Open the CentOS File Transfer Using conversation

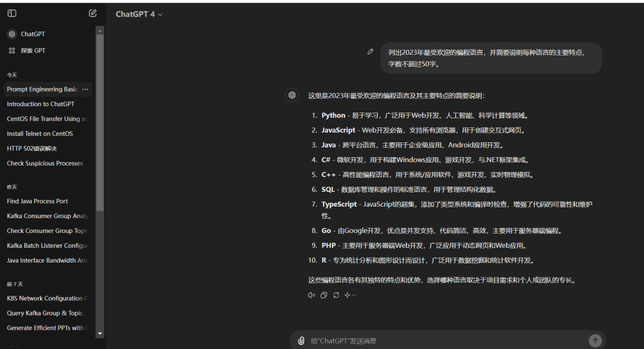[48, 119]
